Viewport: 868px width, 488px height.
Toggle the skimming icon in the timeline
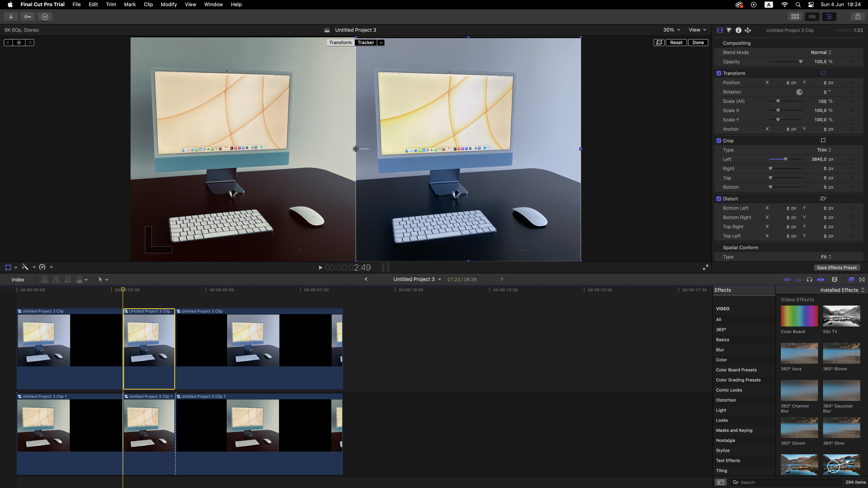(787, 279)
